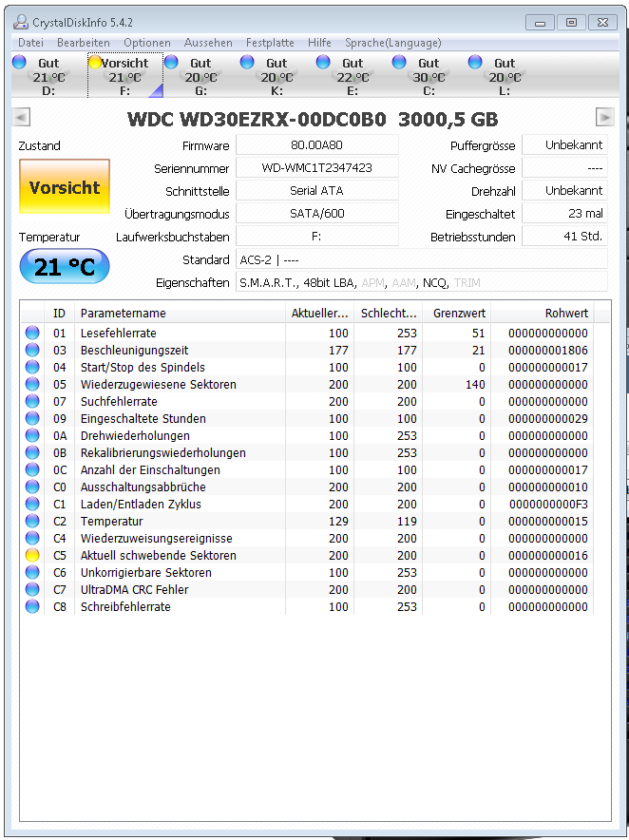This screenshot has height=840, width=629.
Task: Click status icon for Eingeschaltete Stunden
Action: (32, 418)
